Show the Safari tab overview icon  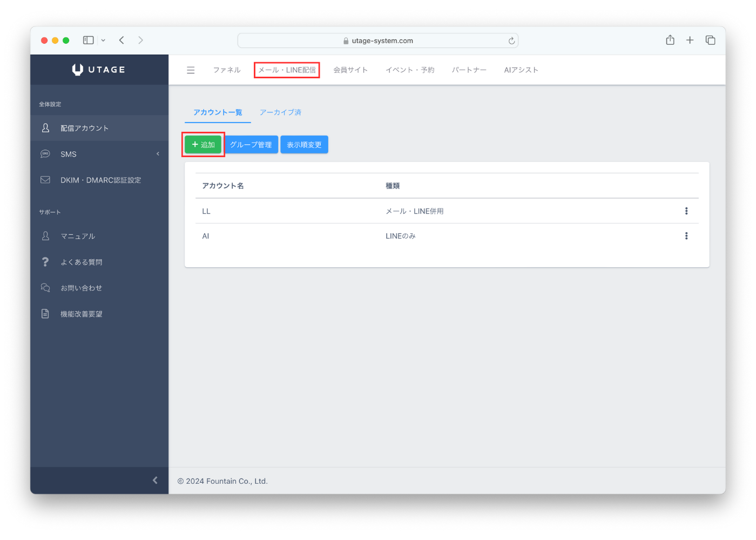point(711,40)
